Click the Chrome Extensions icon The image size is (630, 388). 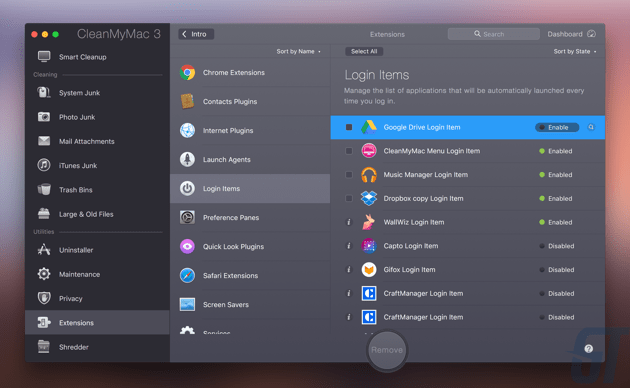coord(187,72)
